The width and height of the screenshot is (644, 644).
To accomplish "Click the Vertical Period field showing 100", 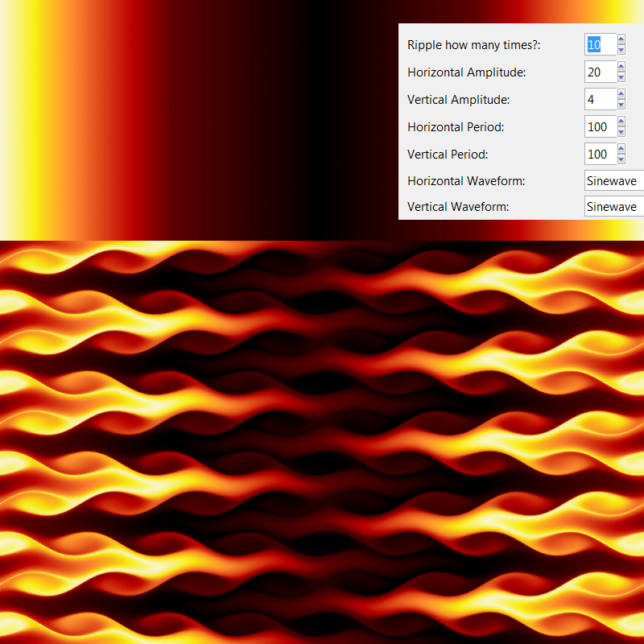I will pos(601,154).
